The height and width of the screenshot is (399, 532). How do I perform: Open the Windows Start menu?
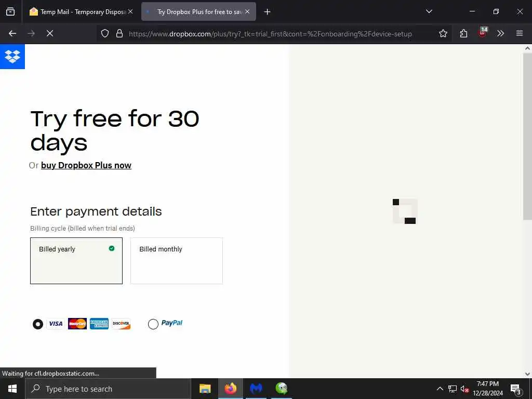pyautogui.click(x=12, y=389)
